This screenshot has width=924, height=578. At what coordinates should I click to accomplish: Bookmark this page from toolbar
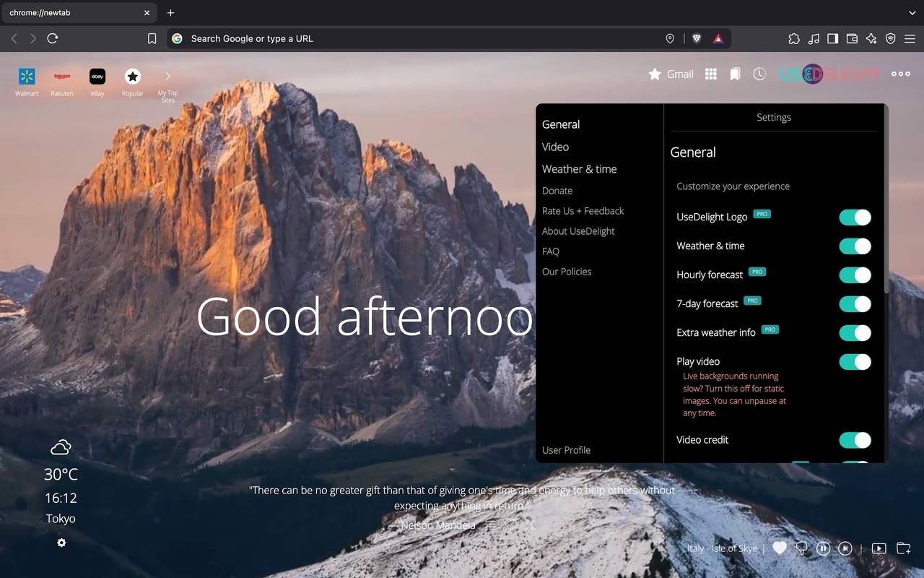(x=152, y=38)
